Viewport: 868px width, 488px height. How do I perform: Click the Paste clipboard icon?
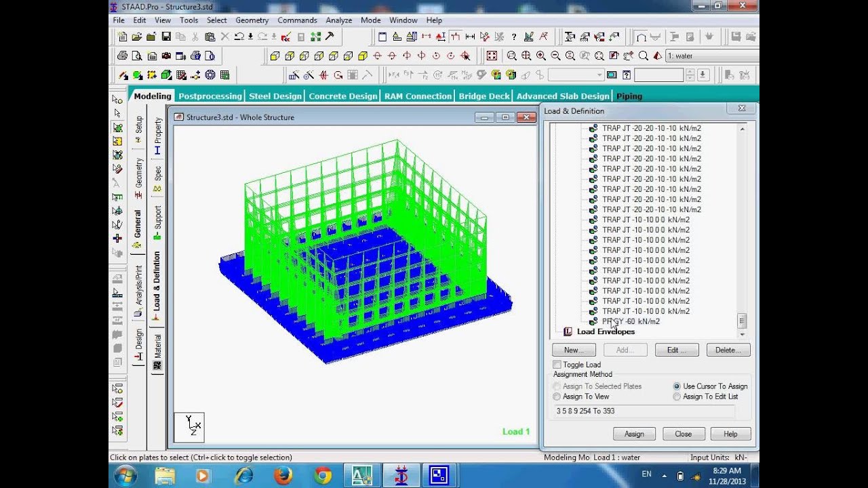point(210,37)
